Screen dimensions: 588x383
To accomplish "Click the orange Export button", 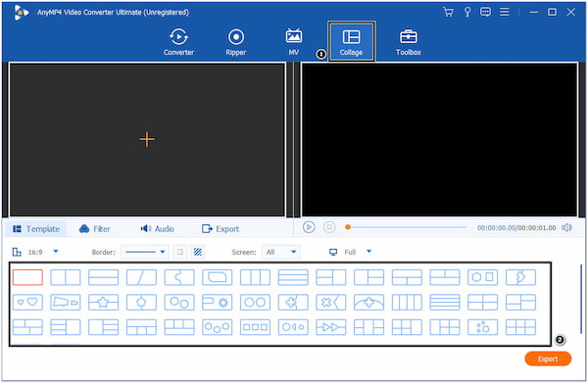I will (548, 359).
